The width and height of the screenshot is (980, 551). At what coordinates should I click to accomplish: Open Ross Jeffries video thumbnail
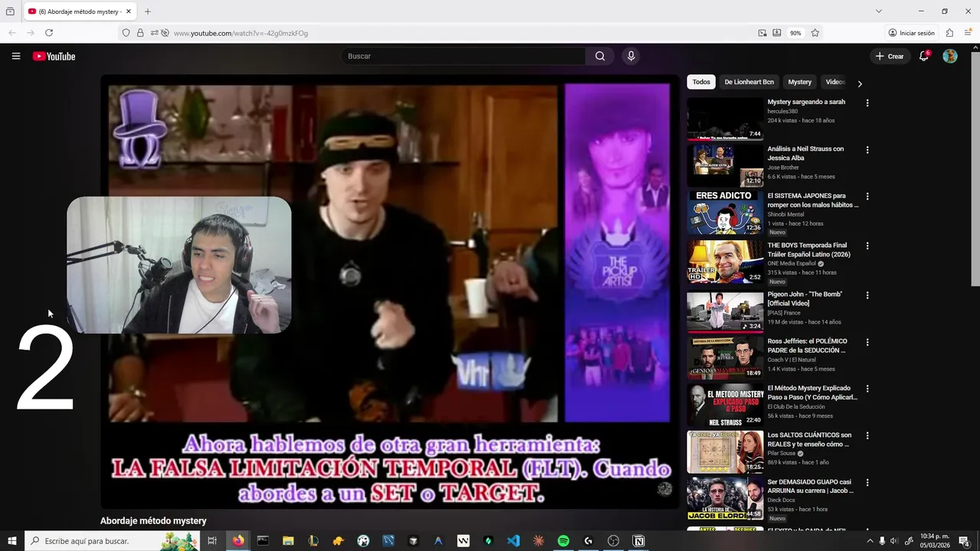[725, 358]
